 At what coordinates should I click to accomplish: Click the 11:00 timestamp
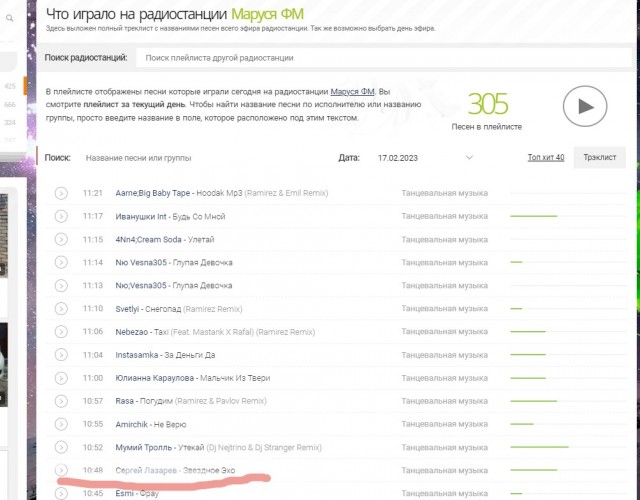tap(93, 378)
